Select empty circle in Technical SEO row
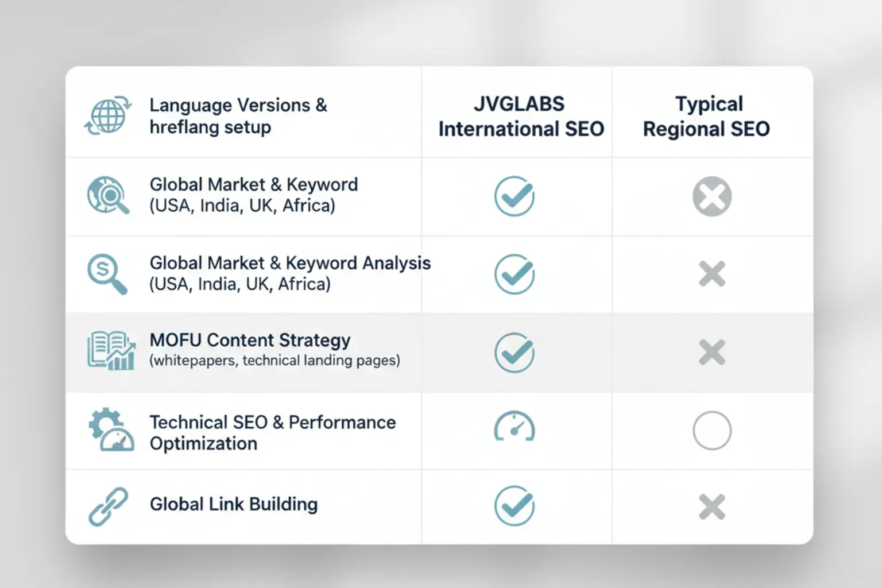Screen dimensions: 882x588 [712, 430]
